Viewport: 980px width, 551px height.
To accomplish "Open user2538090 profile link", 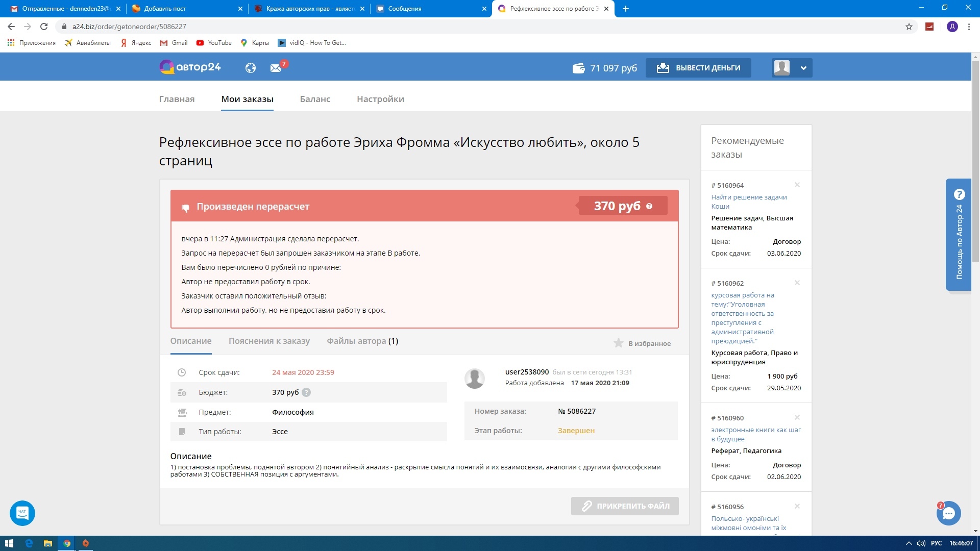I will click(527, 372).
